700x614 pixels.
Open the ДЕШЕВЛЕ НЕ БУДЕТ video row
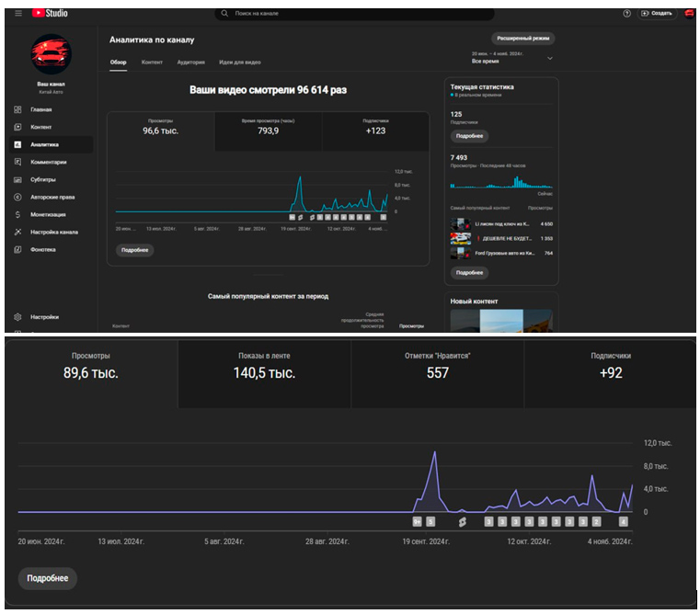501,238
